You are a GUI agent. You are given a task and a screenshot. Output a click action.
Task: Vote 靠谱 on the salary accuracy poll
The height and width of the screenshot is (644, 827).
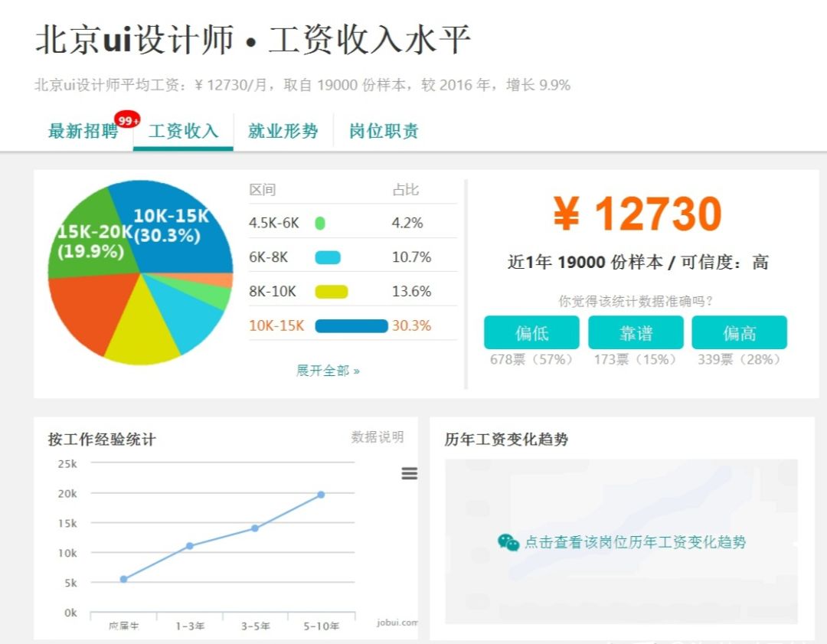point(636,332)
